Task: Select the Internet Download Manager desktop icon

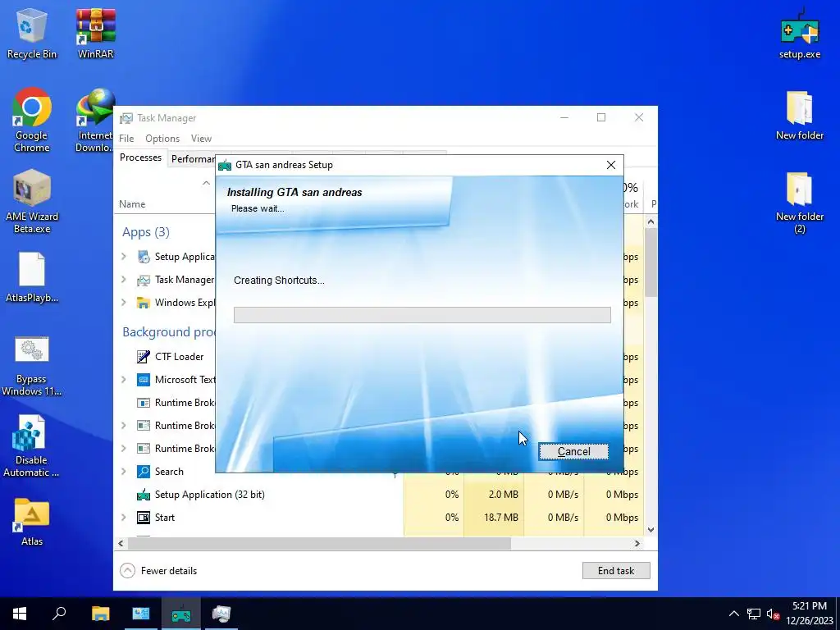Action: click(x=95, y=120)
